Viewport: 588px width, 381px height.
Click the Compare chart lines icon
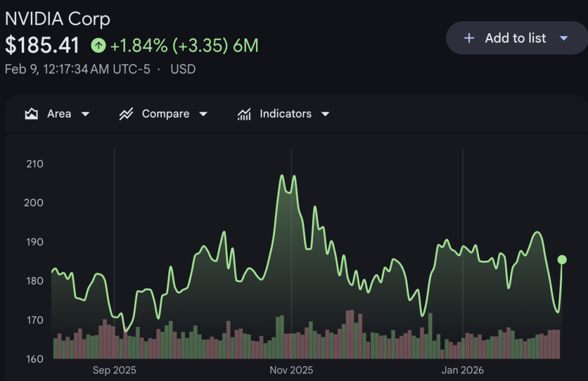point(126,114)
